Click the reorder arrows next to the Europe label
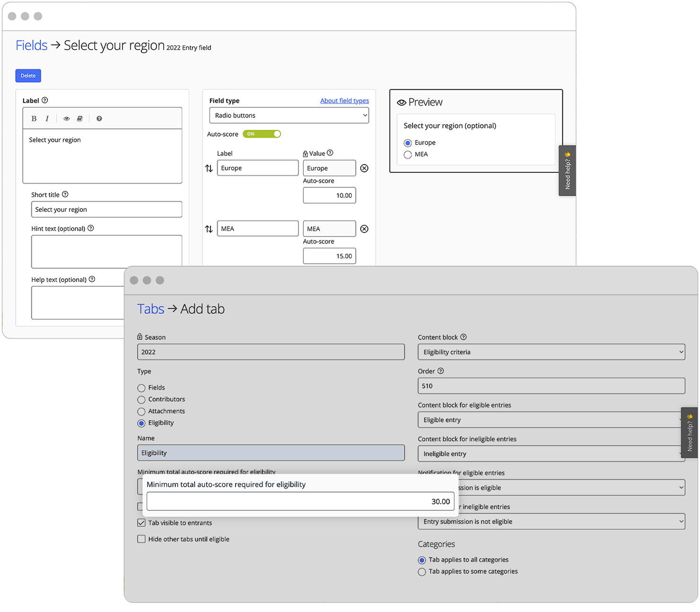700x612 pixels. tap(209, 168)
